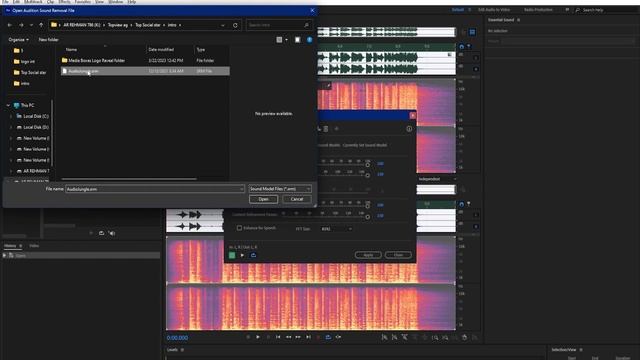Click the refresh icon in address bar
Viewport: 640px width, 360px height.
click(235, 25)
